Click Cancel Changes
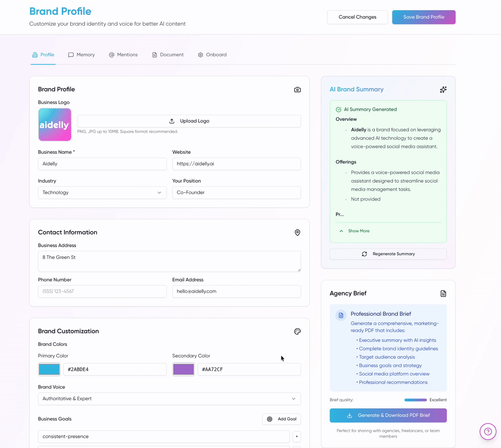Image resolution: width=501 pixels, height=448 pixels. click(x=357, y=17)
